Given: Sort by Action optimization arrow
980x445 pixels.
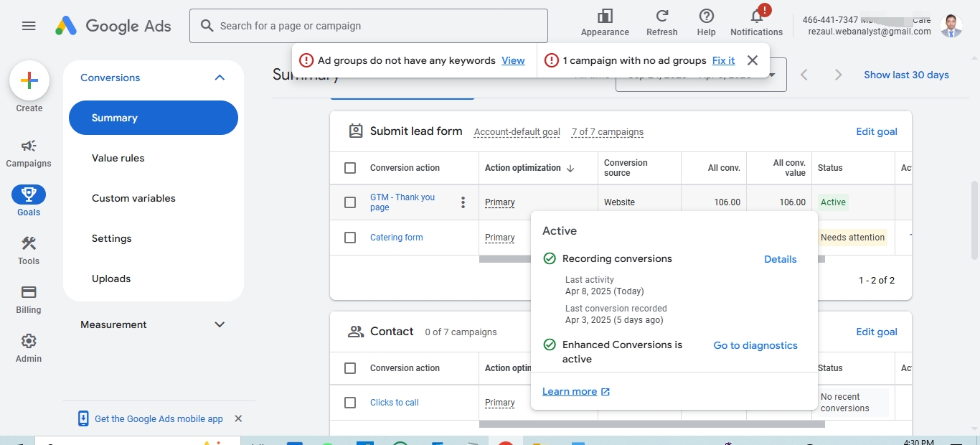Looking at the screenshot, I should click(x=570, y=168).
